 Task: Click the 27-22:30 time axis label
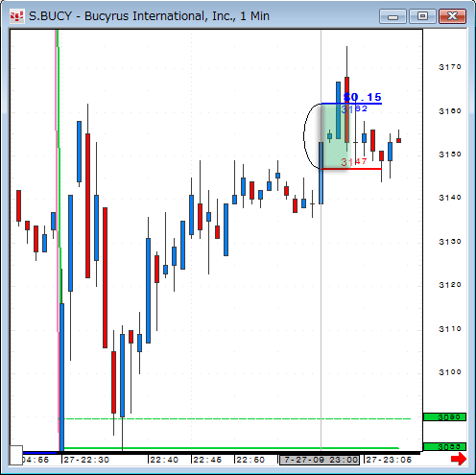tap(86, 460)
